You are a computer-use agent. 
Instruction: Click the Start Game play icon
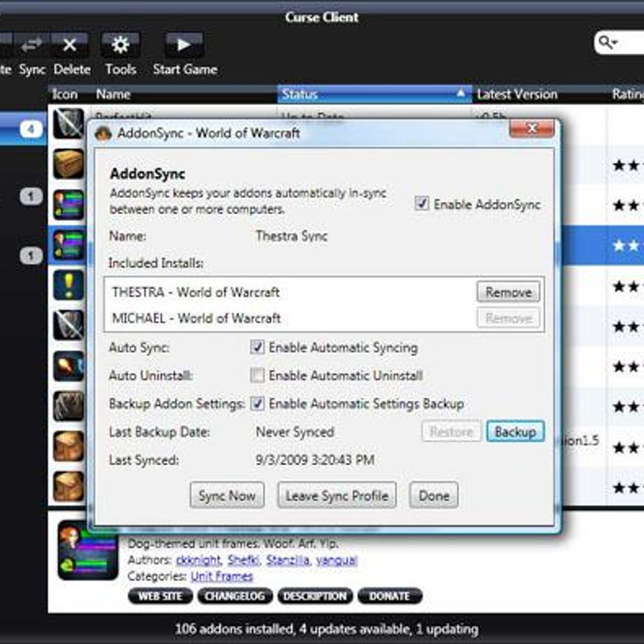point(184,45)
